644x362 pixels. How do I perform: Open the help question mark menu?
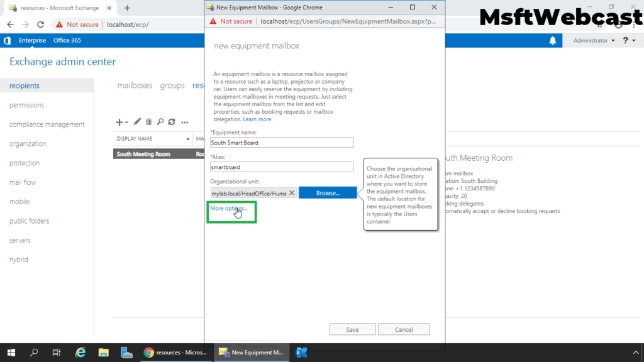click(629, 40)
